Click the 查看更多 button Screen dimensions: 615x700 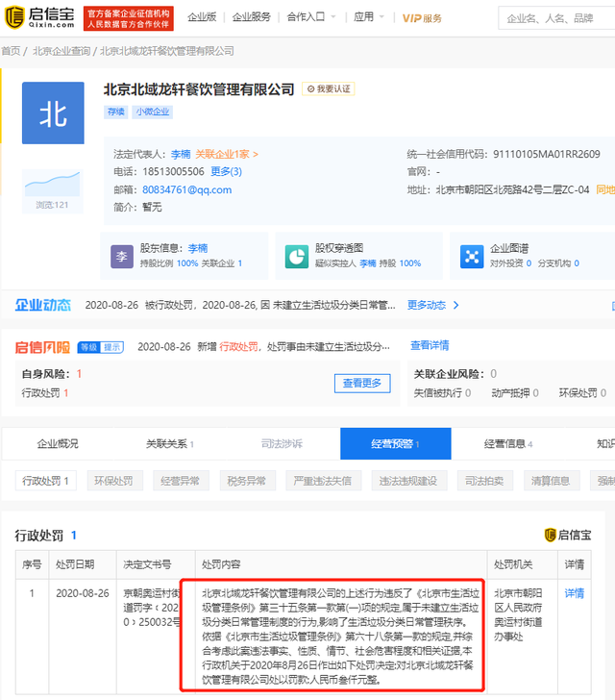click(363, 383)
